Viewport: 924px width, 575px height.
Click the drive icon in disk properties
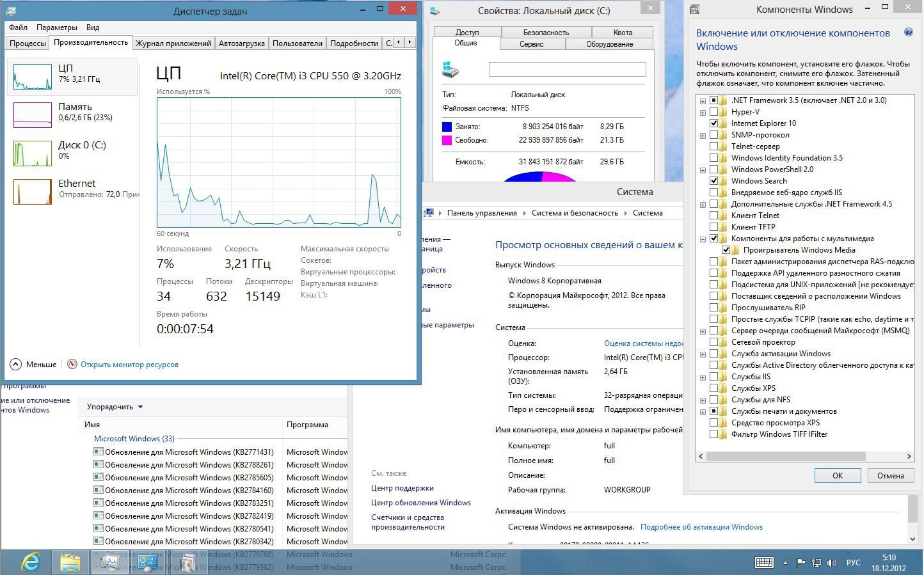(x=450, y=70)
